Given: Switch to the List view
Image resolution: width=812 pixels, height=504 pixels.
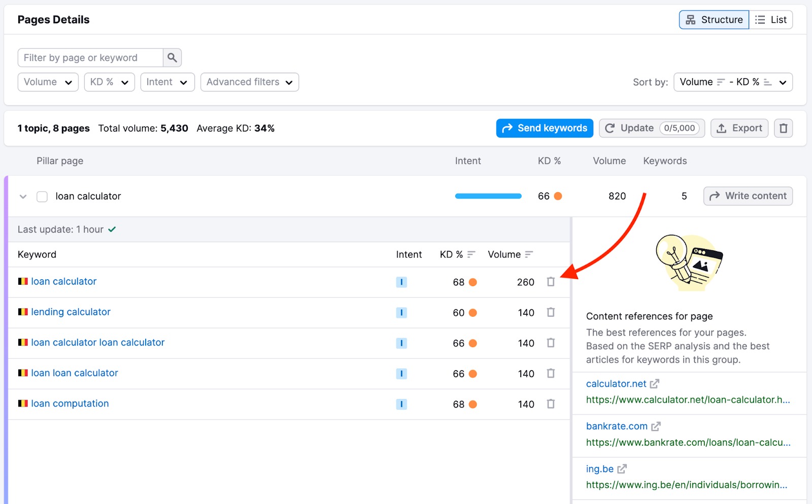Looking at the screenshot, I should [771, 20].
